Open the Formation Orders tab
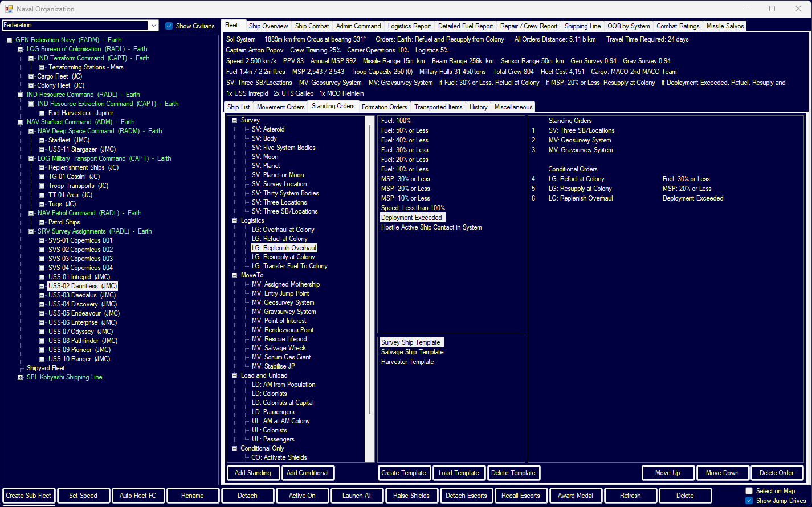 (x=384, y=107)
